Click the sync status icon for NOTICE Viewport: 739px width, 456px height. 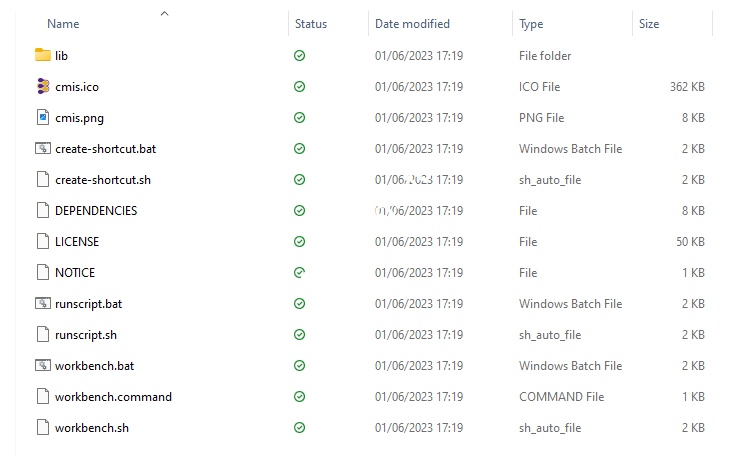(299, 272)
